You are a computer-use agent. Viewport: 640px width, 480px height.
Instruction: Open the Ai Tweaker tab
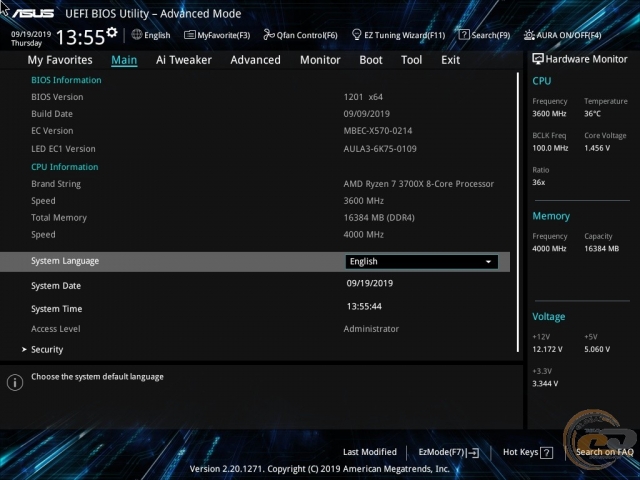184,60
